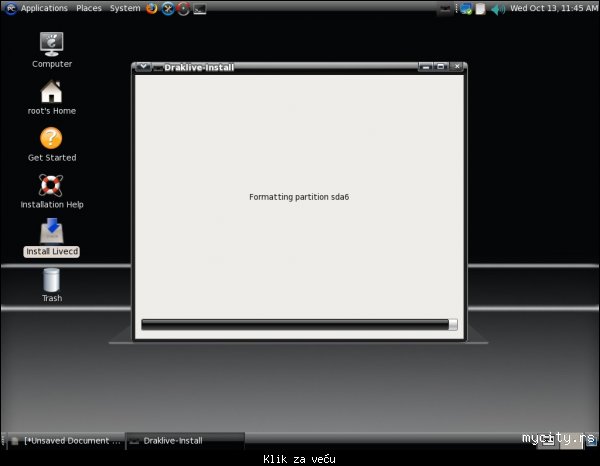600x466 pixels.
Task: Open the Places menu
Action: (89, 8)
